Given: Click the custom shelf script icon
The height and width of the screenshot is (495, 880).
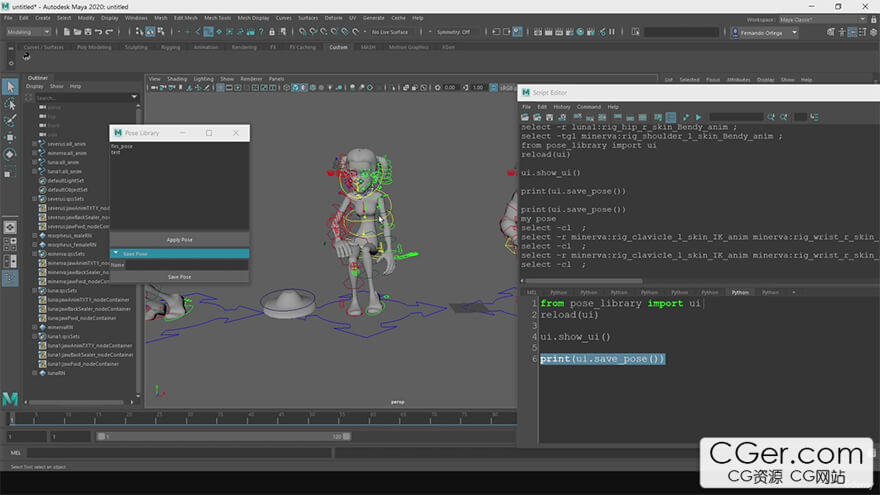Looking at the screenshot, I should (x=26, y=56).
